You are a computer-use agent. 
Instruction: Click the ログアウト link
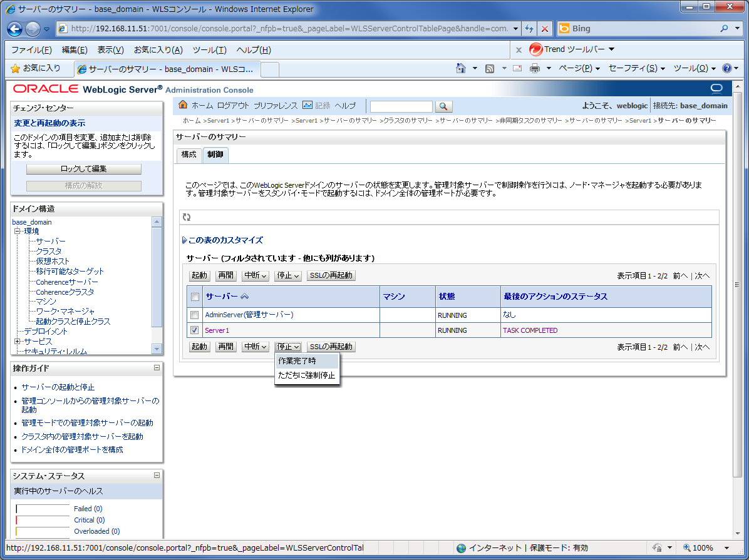233,106
